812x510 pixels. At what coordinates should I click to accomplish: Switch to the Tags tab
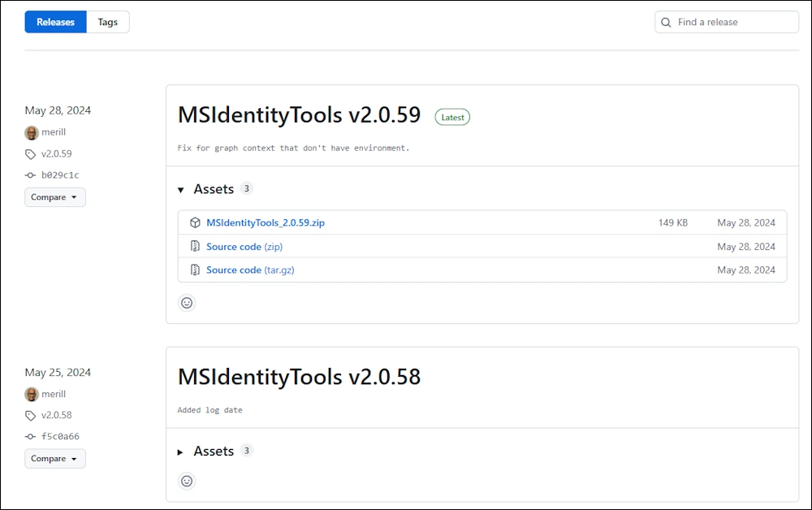coord(108,22)
